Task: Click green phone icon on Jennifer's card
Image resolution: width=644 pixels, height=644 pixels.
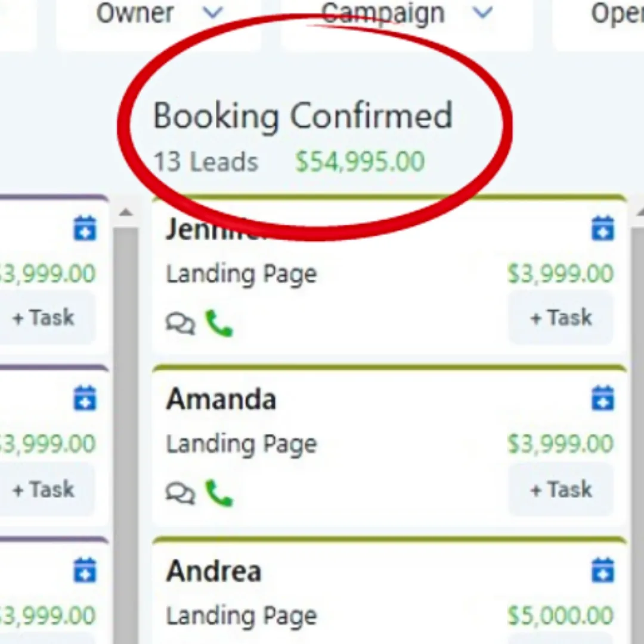Action: coord(219,324)
